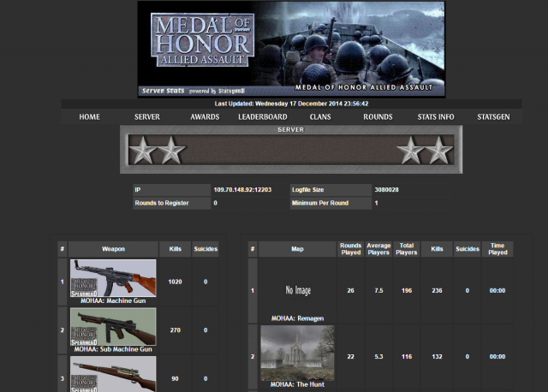Click the server IP 109.70.148.92:12203
This screenshot has height=392, width=548.
242,190
